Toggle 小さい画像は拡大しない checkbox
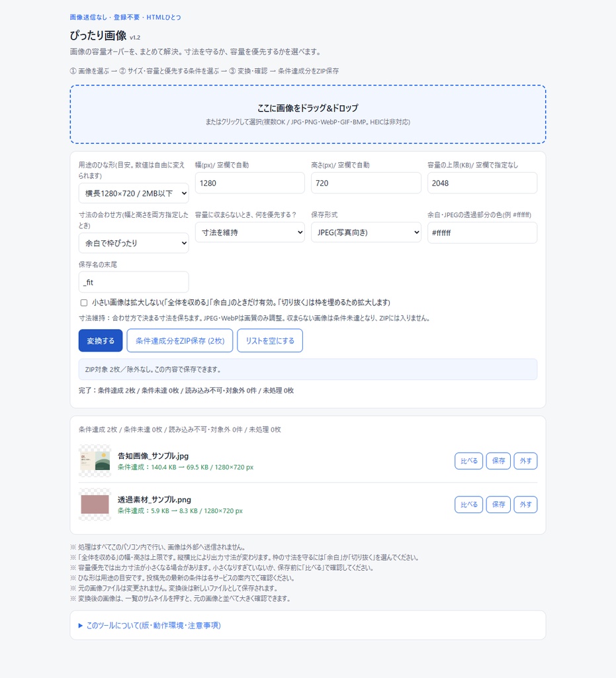The height and width of the screenshot is (678, 616). click(x=84, y=303)
